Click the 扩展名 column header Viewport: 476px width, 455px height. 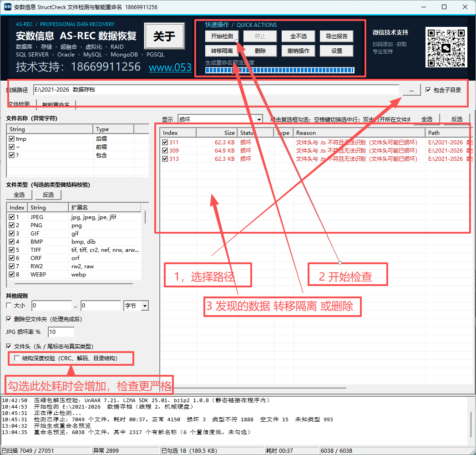(x=105, y=207)
